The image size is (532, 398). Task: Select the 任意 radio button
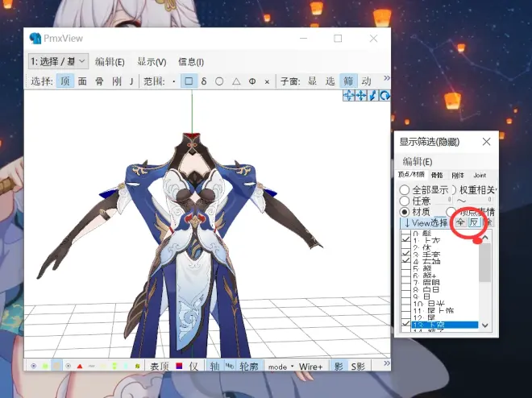(404, 201)
